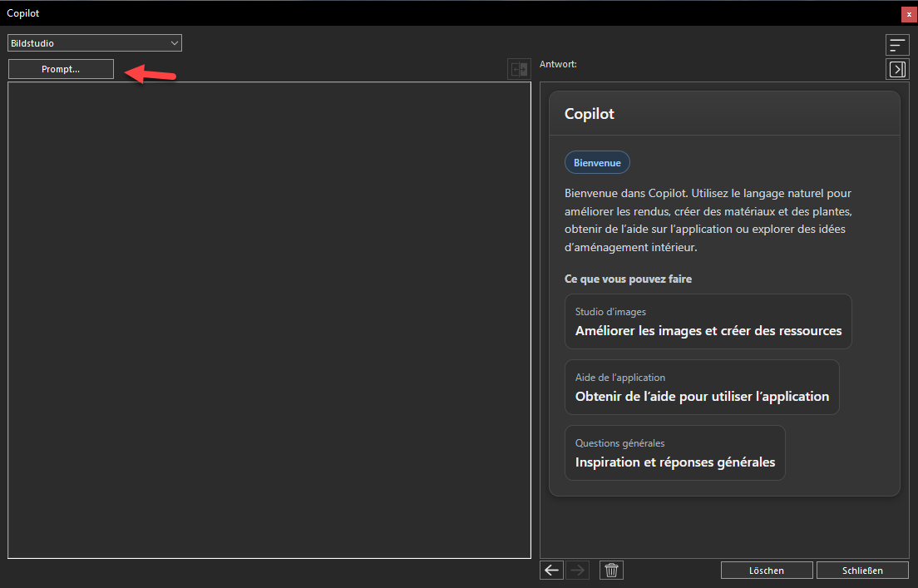Click the trash can delete icon
The height and width of the screenshot is (588, 918).
(x=611, y=570)
